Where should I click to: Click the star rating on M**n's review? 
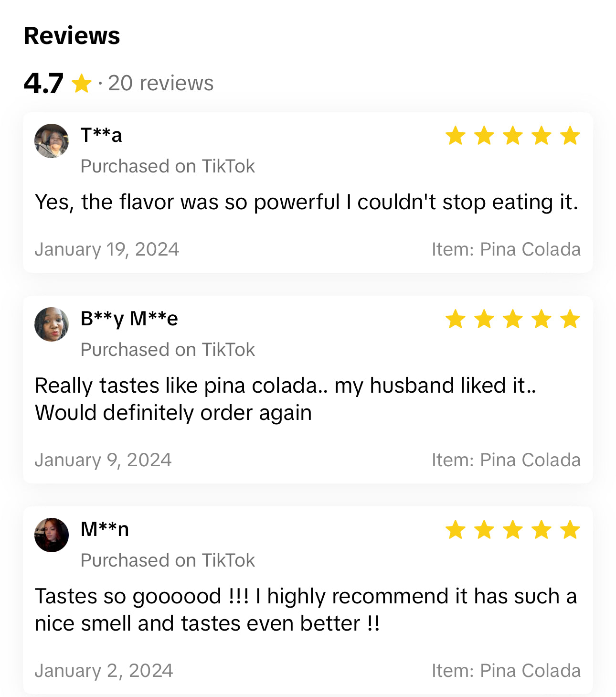(x=512, y=530)
